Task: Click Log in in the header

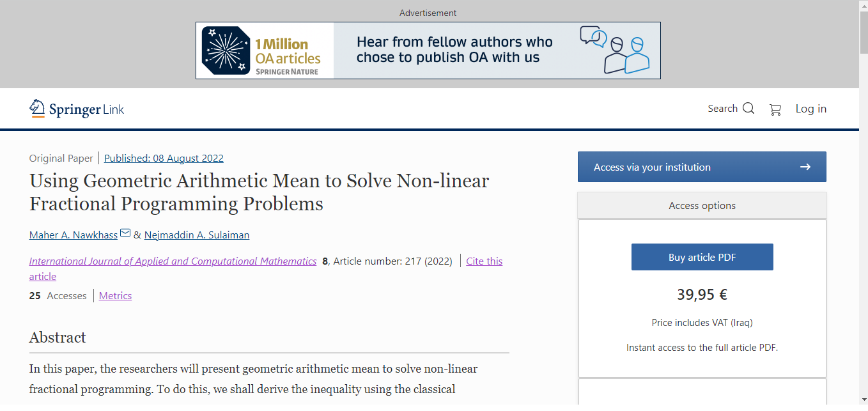Action: (810, 109)
